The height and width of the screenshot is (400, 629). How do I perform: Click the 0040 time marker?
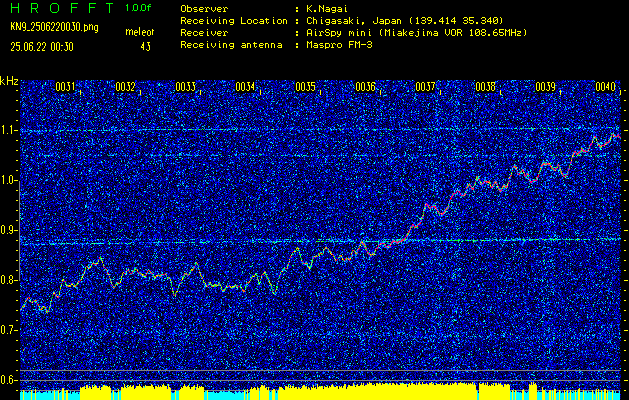pos(605,87)
